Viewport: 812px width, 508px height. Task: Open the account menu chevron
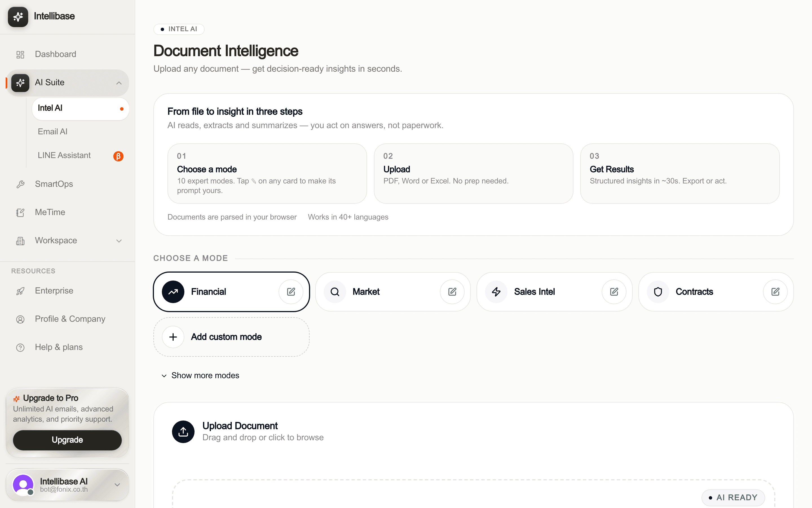117,485
